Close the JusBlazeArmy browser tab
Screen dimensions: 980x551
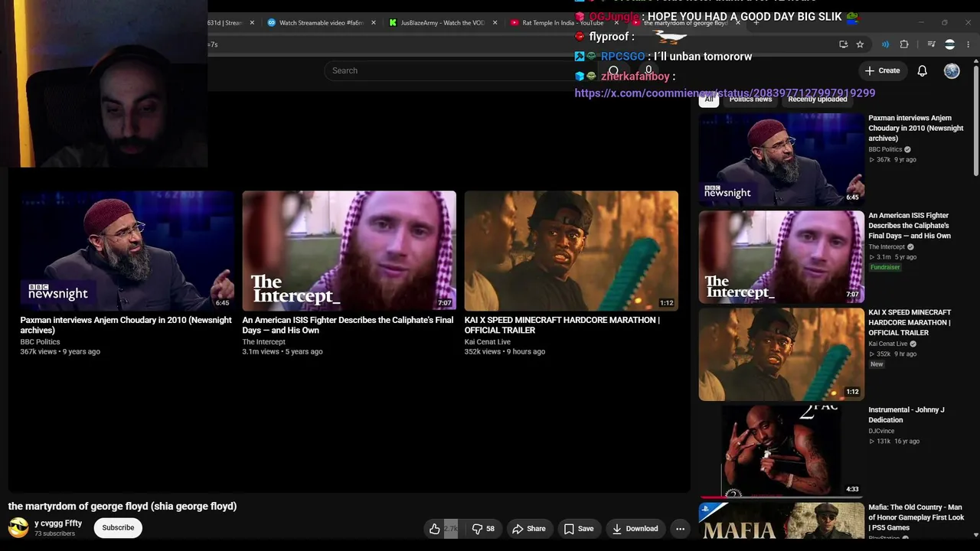[x=495, y=23]
